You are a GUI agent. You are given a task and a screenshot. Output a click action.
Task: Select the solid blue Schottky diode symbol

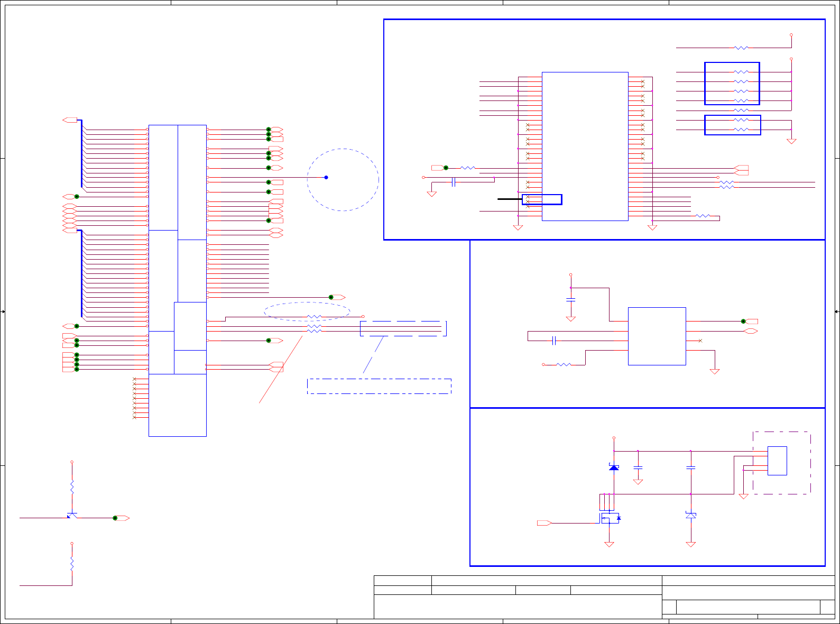pos(614,467)
